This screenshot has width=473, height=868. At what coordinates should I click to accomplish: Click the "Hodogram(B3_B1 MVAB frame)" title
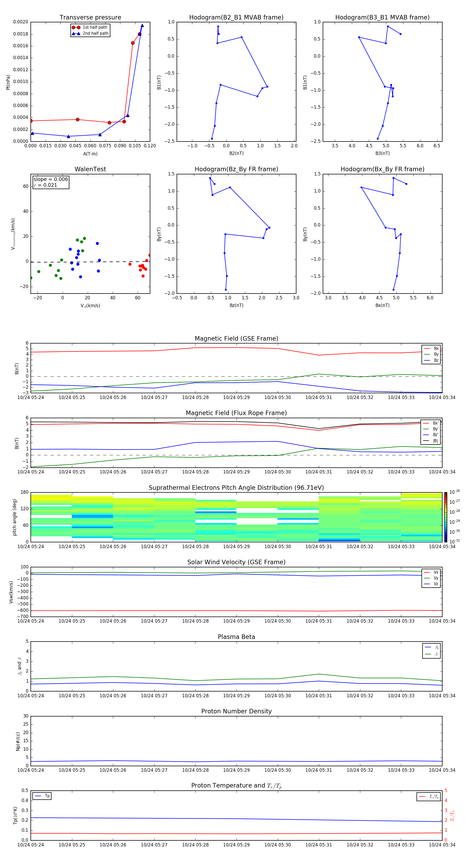point(382,18)
